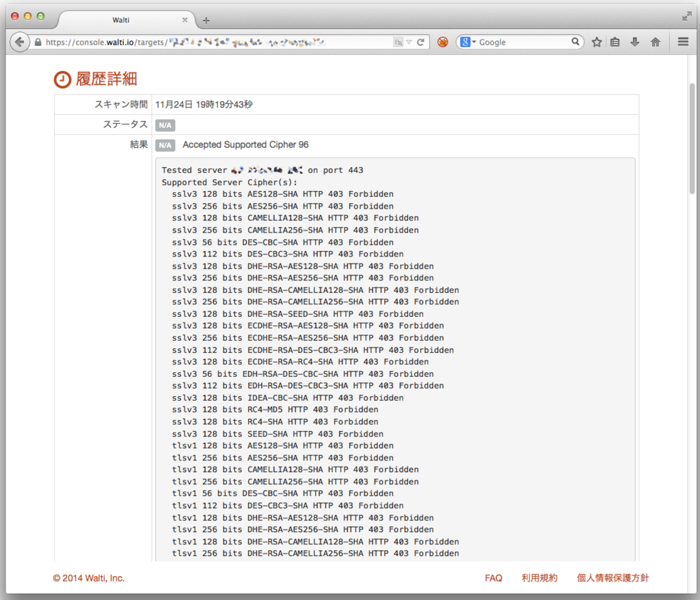Click the 履歴詳細 heading
The image size is (700, 600).
(106, 79)
